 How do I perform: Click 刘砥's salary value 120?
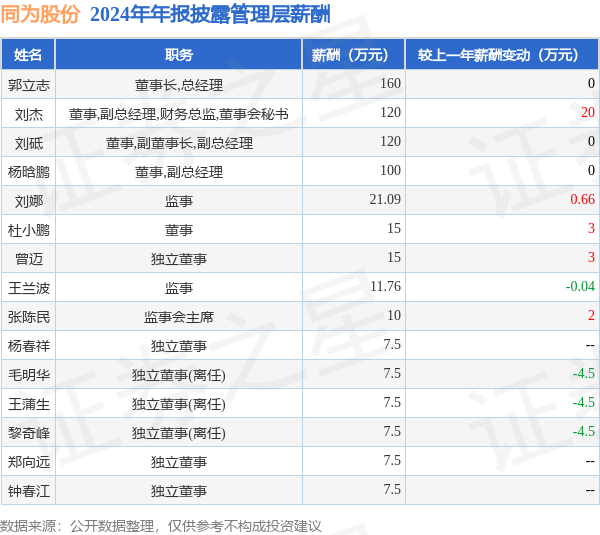tap(390, 141)
